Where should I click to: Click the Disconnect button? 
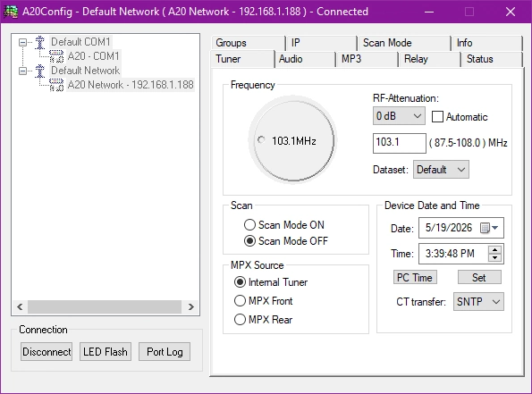click(x=46, y=352)
